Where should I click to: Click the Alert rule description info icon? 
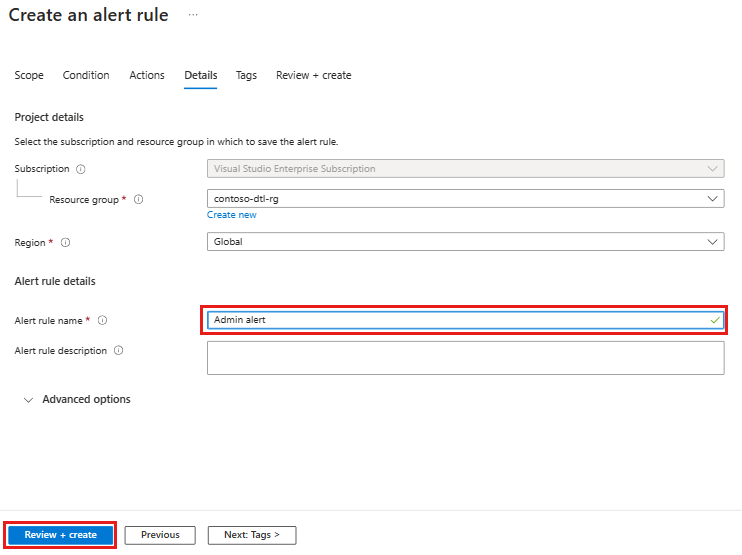pyautogui.click(x=119, y=351)
